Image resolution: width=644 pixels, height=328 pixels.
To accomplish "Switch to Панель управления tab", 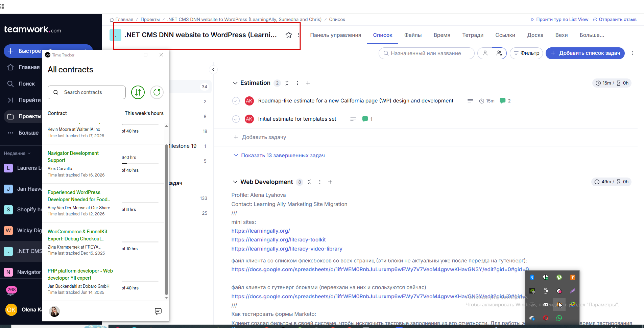I will [x=336, y=35].
